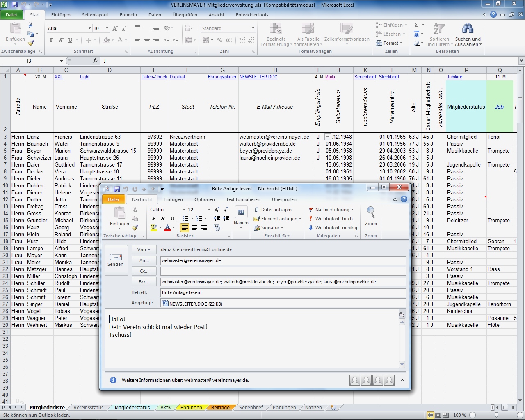Click the Senden button to send the email
Screen dimensions: 525x420
(x=116, y=260)
